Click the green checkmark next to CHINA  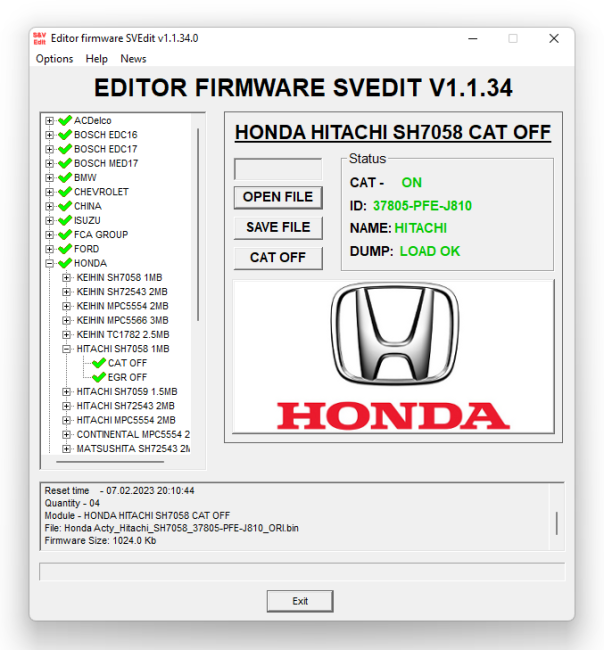[65, 206]
